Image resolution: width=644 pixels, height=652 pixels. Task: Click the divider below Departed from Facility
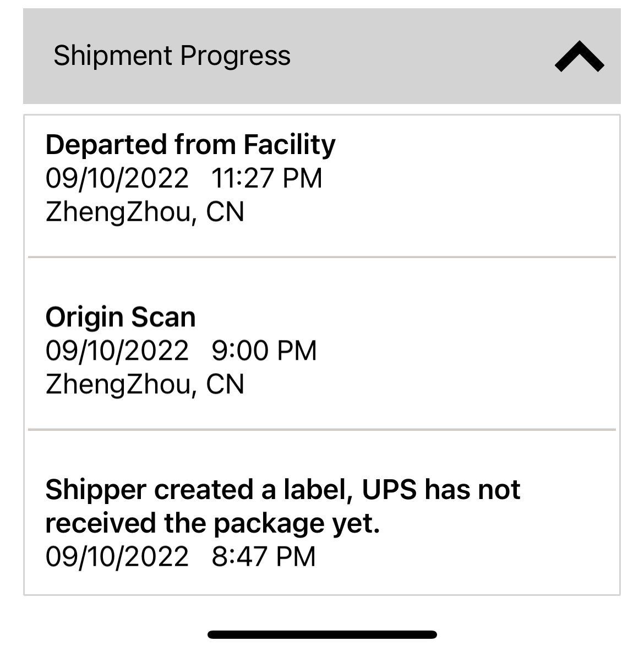pyautogui.click(x=322, y=257)
